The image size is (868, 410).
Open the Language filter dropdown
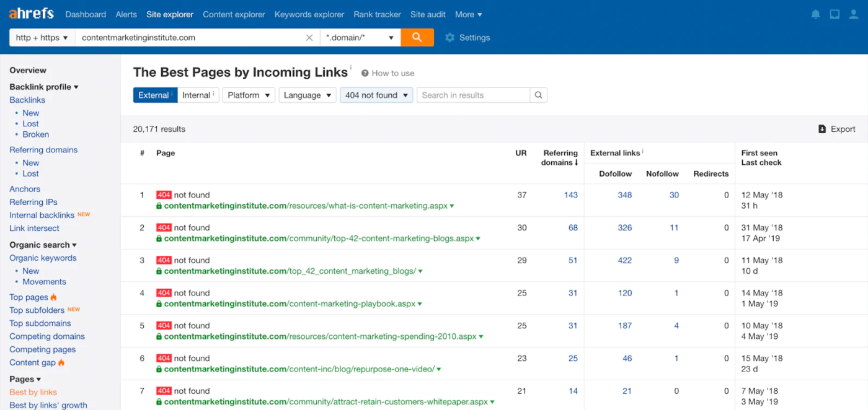pos(308,95)
